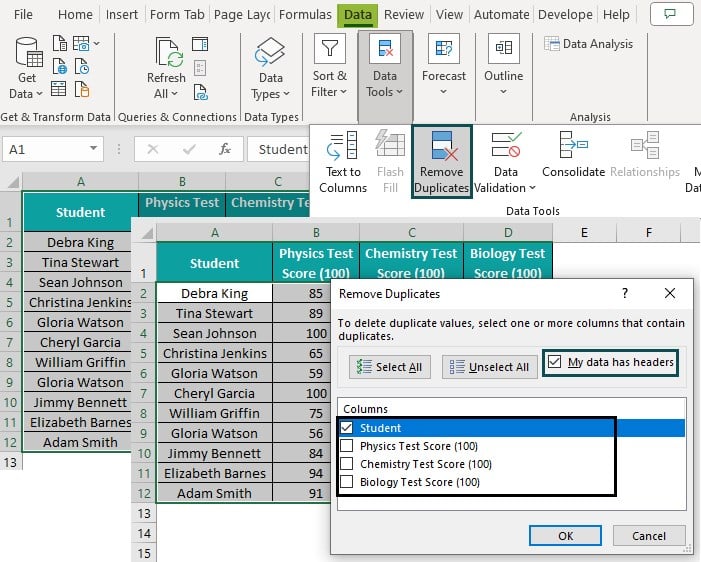The width and height of the screenshot is (701, 562).
Task: Click the Unselect All button
Action: point(490,367)
